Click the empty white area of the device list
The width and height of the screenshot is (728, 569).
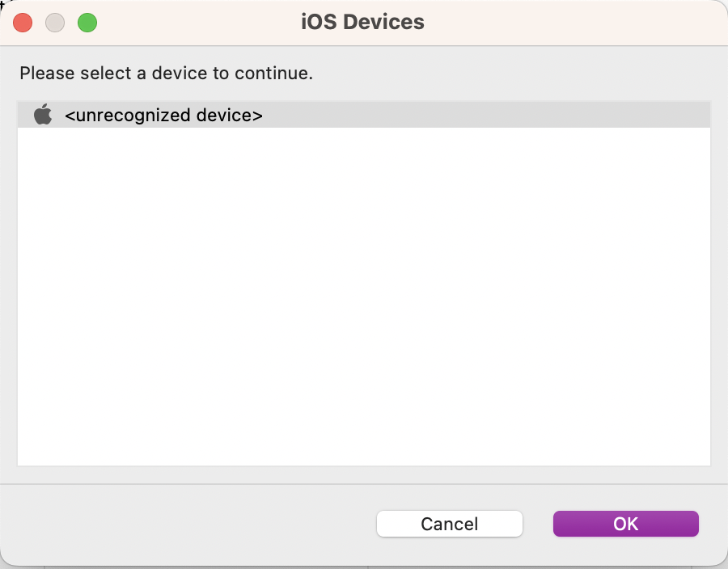[364, 291]
